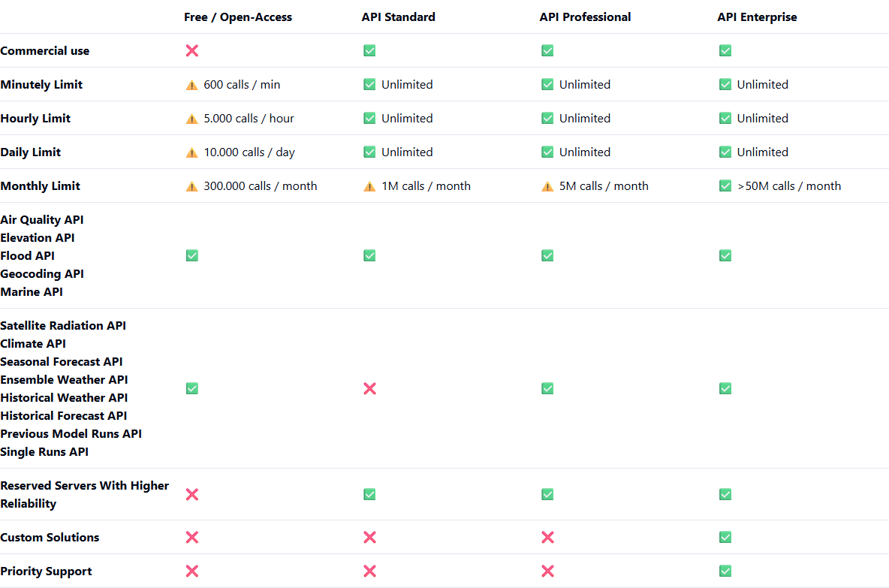The image size is (889, 588).
Task: Click the >50M calls / month value
Action: click(789, 186)
